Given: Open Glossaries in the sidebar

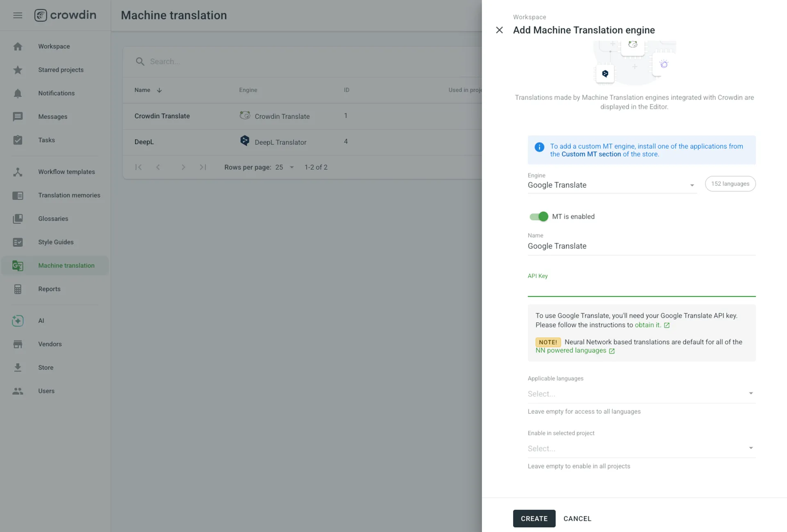Looking at the screenshot, I should click(53, 219).
